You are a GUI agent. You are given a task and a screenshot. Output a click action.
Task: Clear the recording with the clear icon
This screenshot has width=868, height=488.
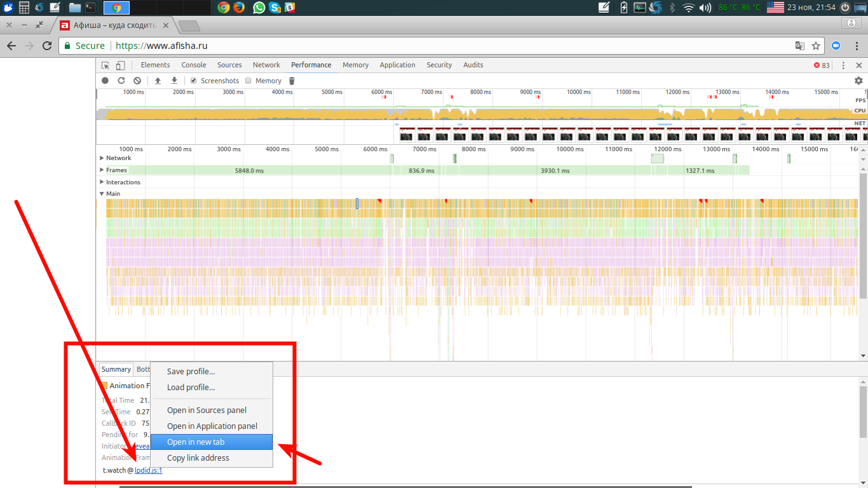pos(137,81)
